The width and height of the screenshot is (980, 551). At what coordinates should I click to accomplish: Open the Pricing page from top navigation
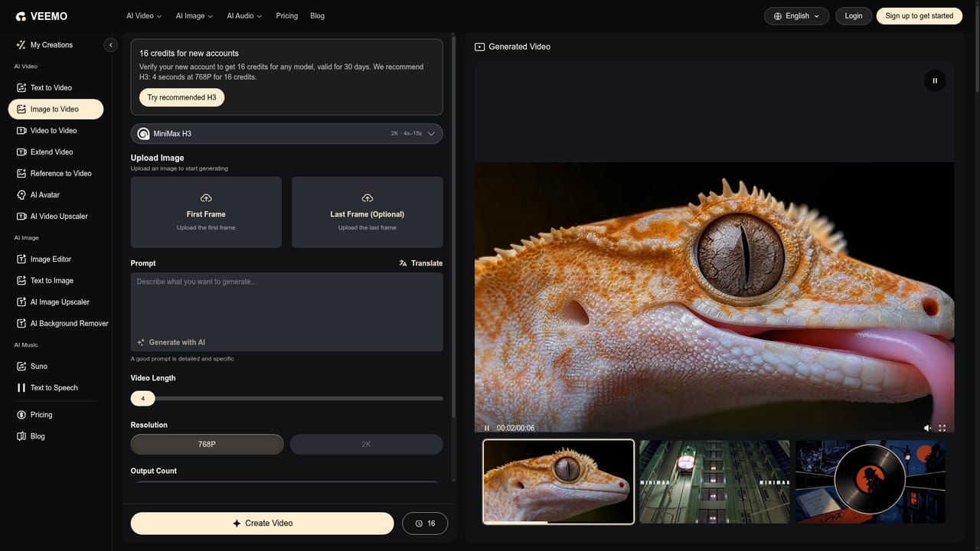pos(286,15)
